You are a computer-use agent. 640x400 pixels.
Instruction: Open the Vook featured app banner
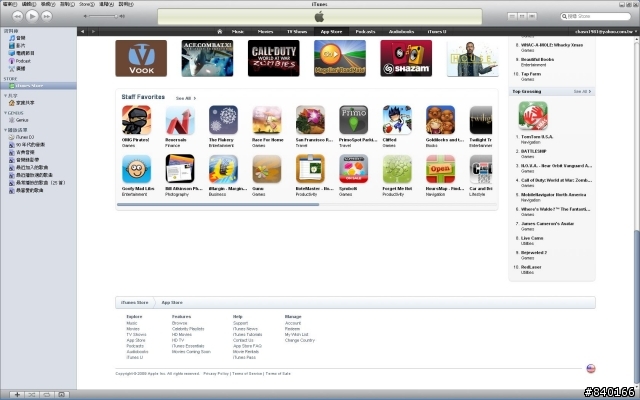(x=141, y=58)
